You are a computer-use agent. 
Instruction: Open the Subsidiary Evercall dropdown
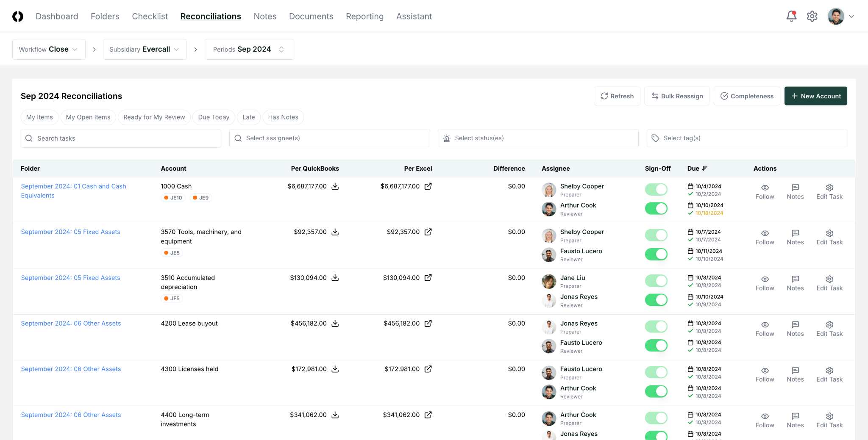(x=145, y=50)
